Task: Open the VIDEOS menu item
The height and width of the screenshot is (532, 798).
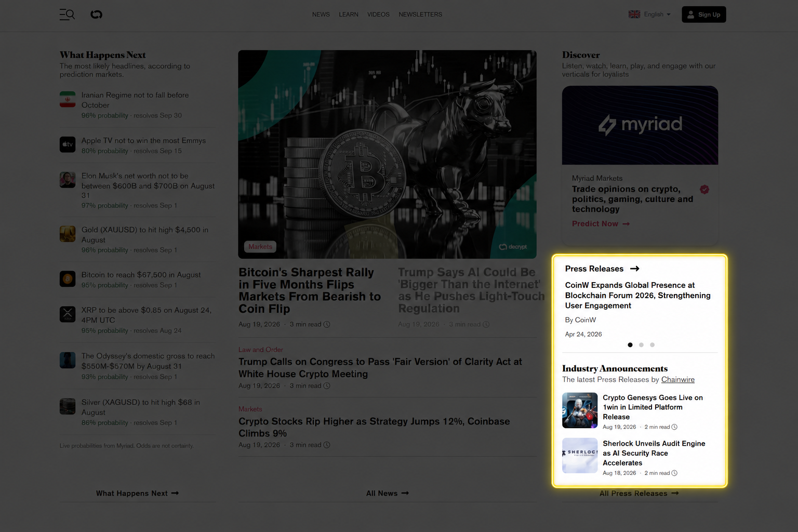Action: 378,15
